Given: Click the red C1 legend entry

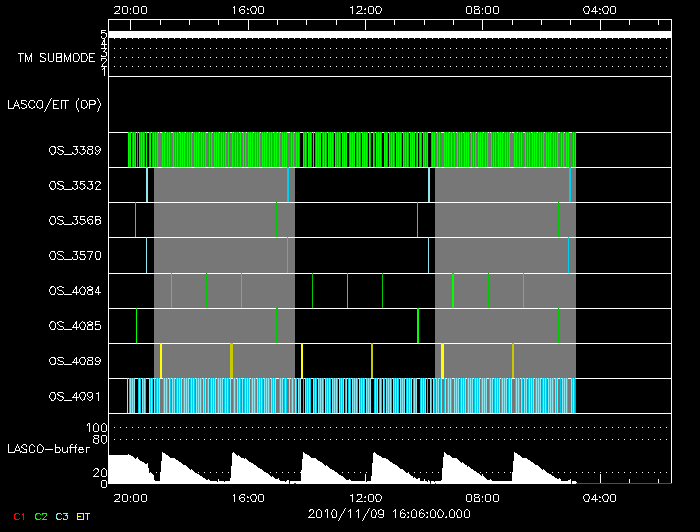Looking at the screenshot, I should (x=19, y=516).
